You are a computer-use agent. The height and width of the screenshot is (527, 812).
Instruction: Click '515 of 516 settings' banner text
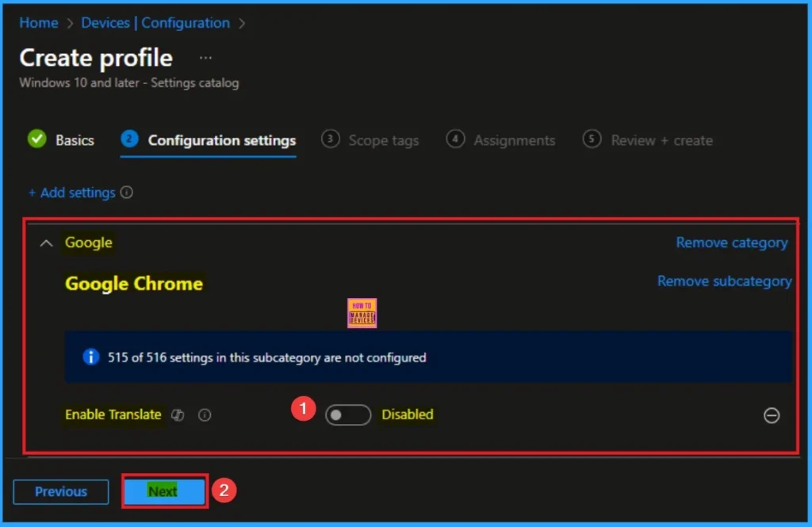[x=266, y=357]
